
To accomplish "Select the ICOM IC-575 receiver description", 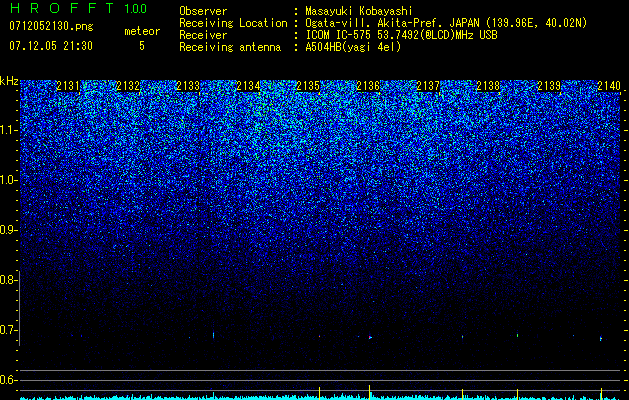I will pyautogui.click(x=401, y=35).
